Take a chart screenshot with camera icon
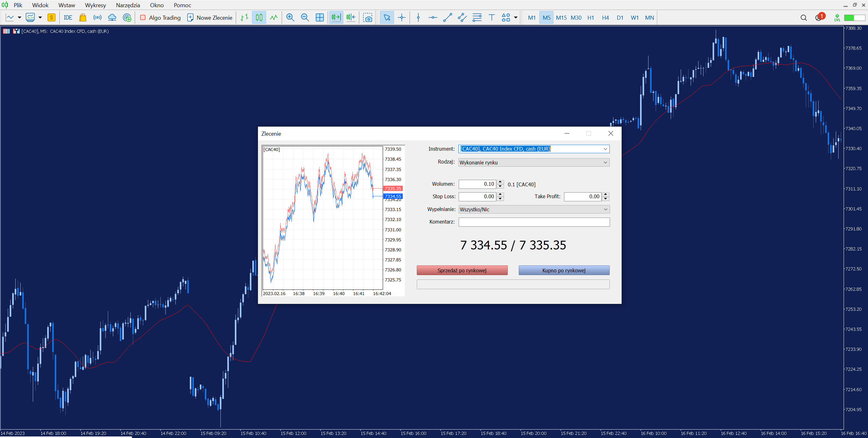Viewport: 868px width, 438px height. (x=368, y=18)
